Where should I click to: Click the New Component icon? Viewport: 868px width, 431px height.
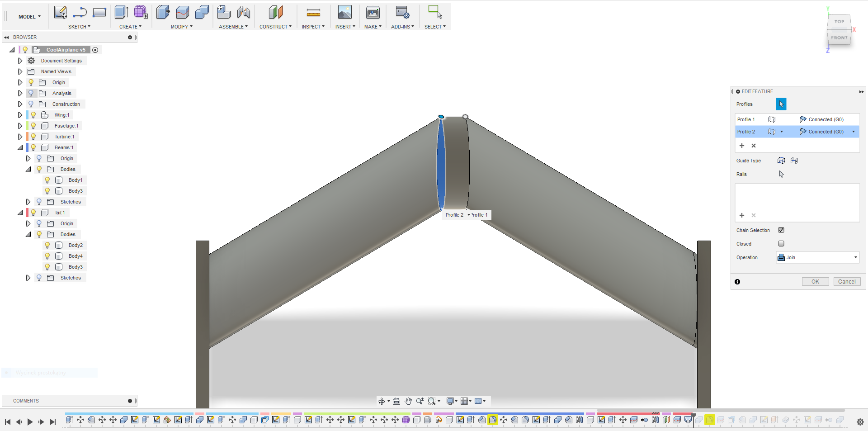(x=224, y=12)
